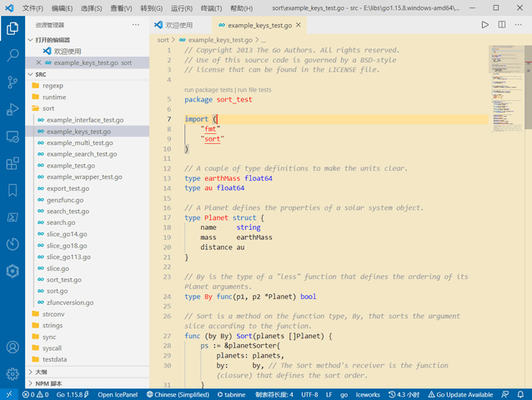Select LF line ending status item
This screenshot has width=532, height=400.
point(329,394)
